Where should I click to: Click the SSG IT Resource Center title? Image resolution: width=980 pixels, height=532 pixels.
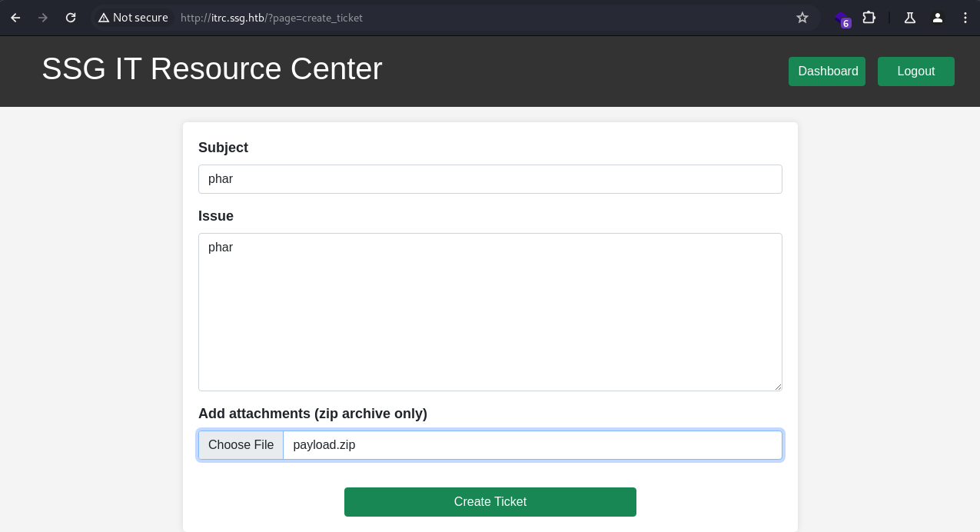coord(212,69)
